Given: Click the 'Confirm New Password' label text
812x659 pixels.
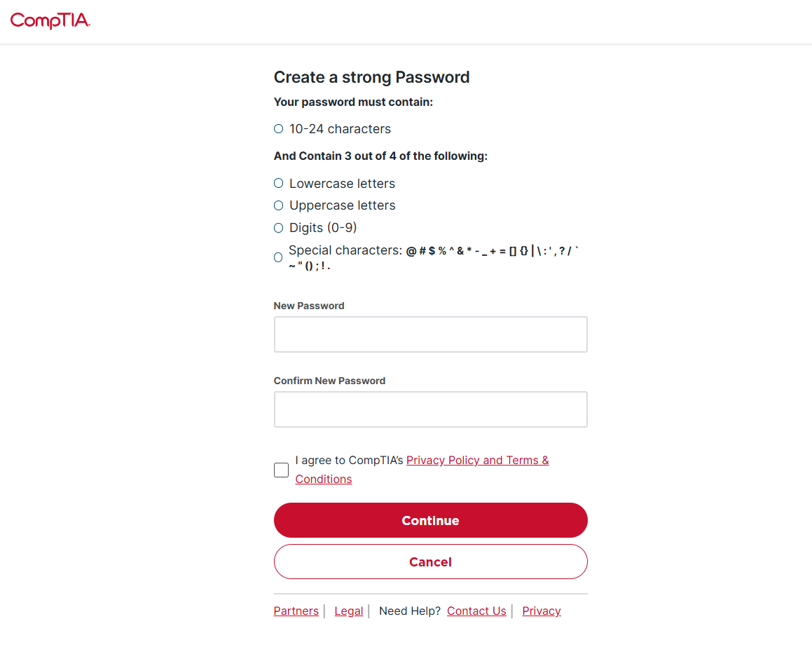Looking at the screenshot, I should click(x=329, y=381).
